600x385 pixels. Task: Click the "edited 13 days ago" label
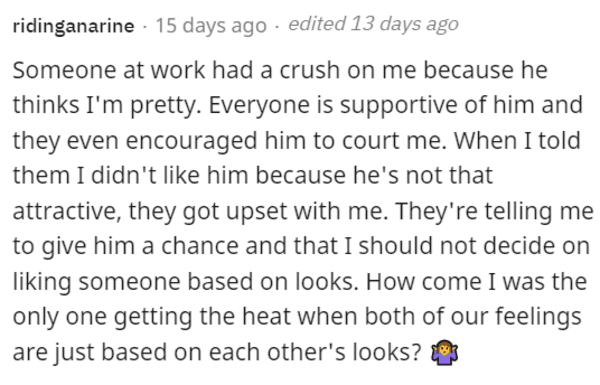pos(373,24)
